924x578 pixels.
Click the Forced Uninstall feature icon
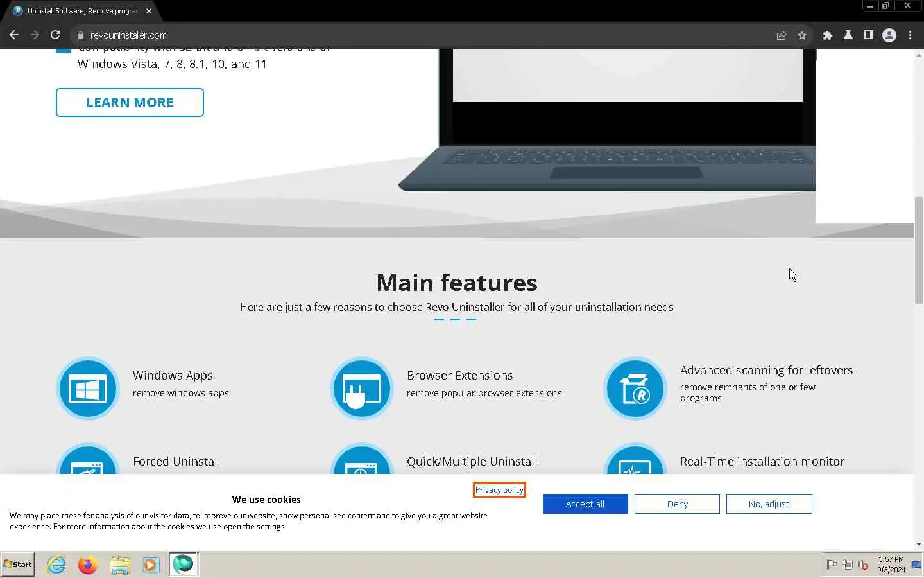[88, 460]
